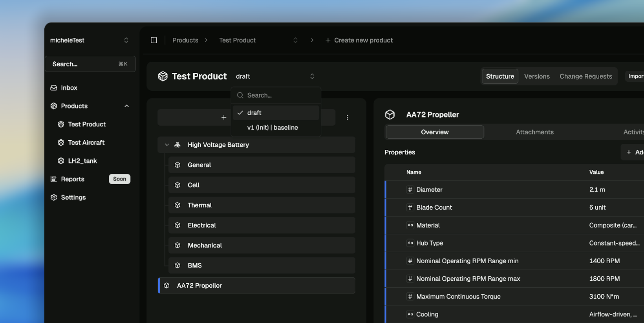Click the number type icon for Diameter
The height and width of the screenshot is (323, 644).
[410, 190]
